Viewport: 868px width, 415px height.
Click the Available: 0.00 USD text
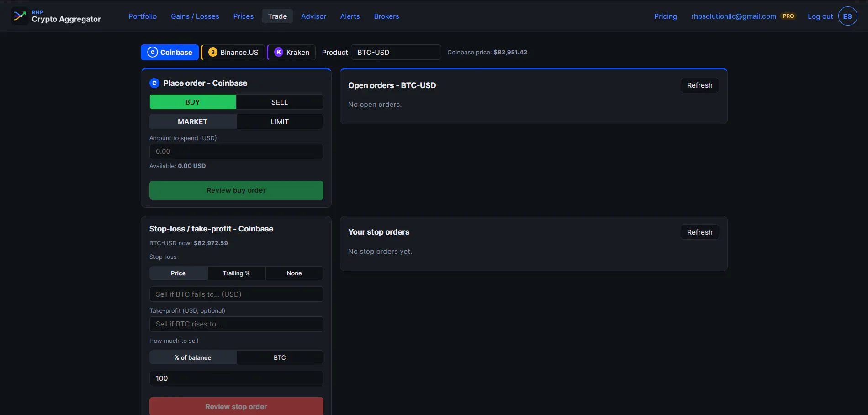[x=177, y=166]
